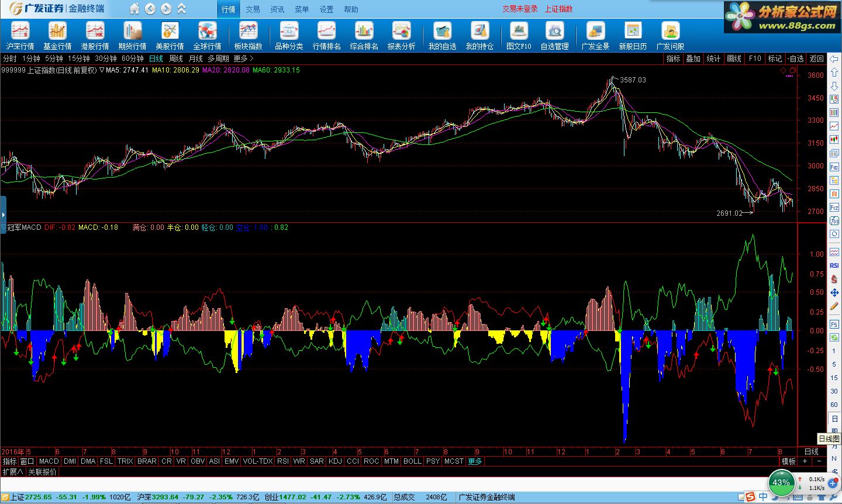Open 综合排名 comprehensive ranking icon

[x=364, y=36]
